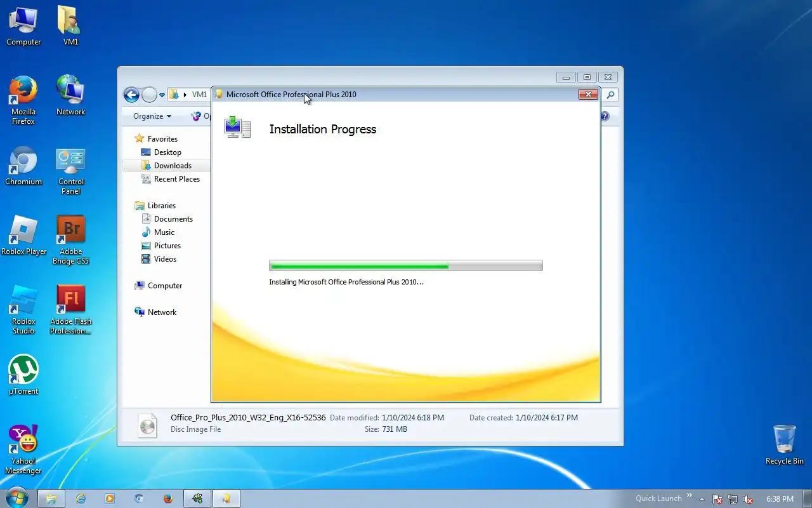Show hidden system tray icons
This screenshot has width=812, height=508.
pos(702,499)
